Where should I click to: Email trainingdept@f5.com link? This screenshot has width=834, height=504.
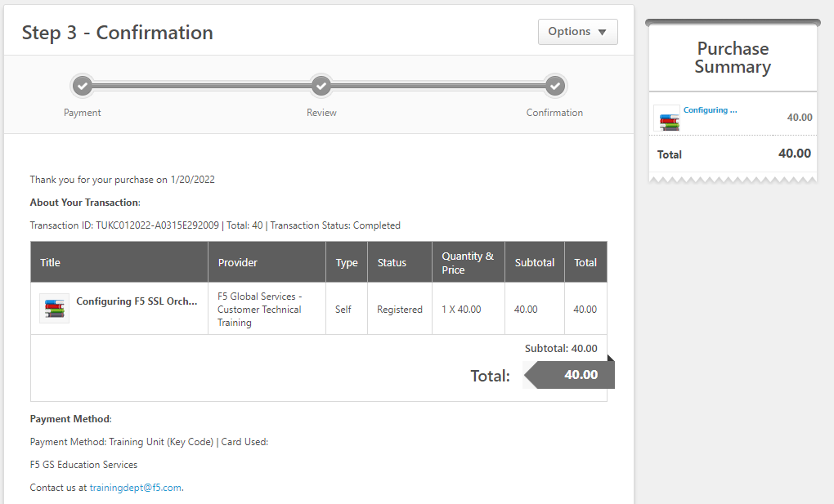pos(135,488)
